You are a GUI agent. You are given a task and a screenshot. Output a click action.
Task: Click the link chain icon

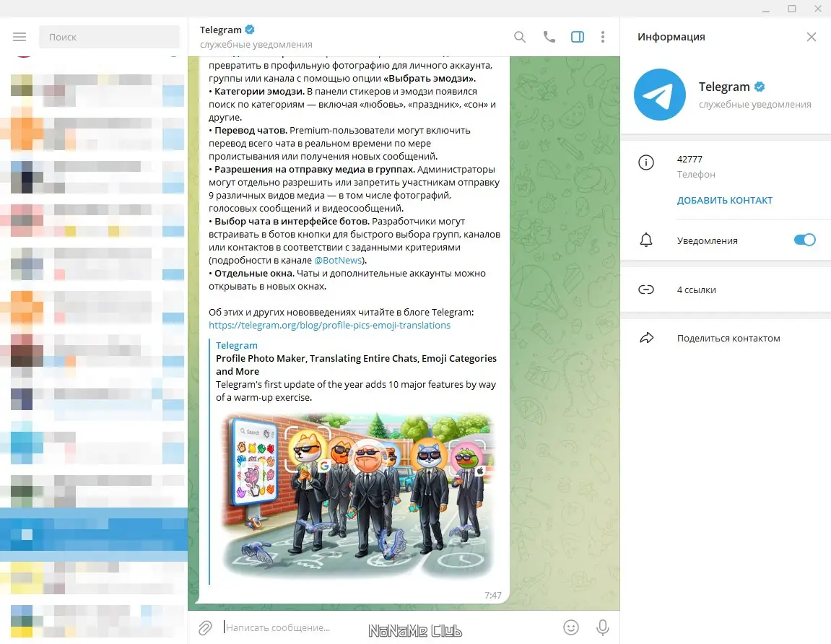(x=646, y=290)
